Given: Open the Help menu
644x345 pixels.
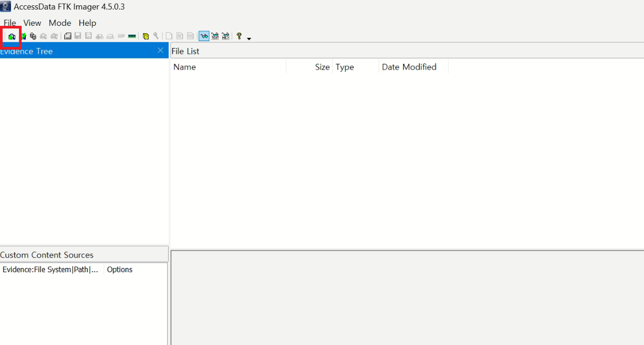Looking at the screenshot, I should (87, 23).
